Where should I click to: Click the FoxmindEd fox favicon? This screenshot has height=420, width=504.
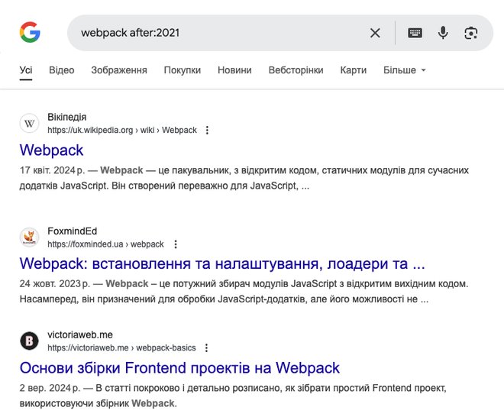(x=29, y=237)
